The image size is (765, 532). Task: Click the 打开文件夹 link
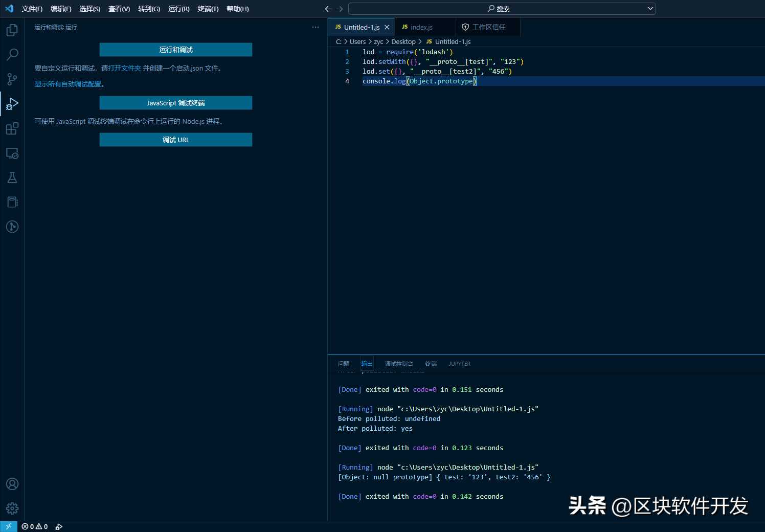(x=125, y=68)
